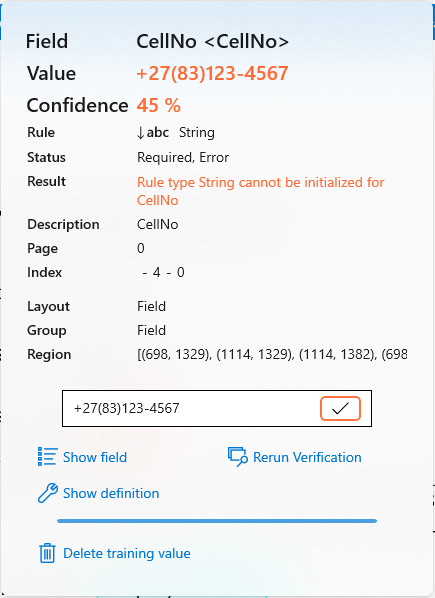Click the orange Result error message
The image size is (435, 598).
pyautogui.click(x=260, y=191)
